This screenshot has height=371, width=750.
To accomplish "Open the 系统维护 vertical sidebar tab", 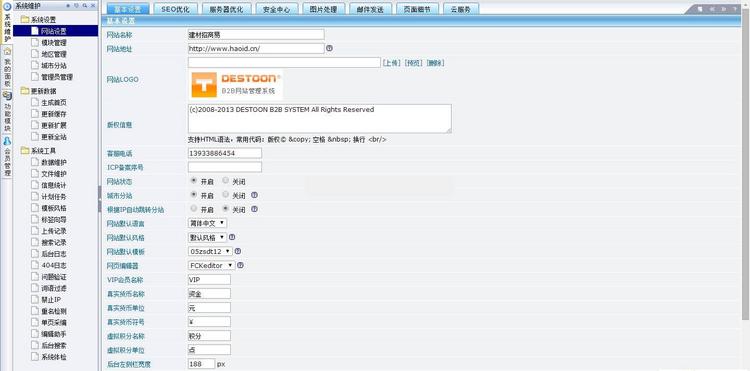I will (x=7, y=23).
